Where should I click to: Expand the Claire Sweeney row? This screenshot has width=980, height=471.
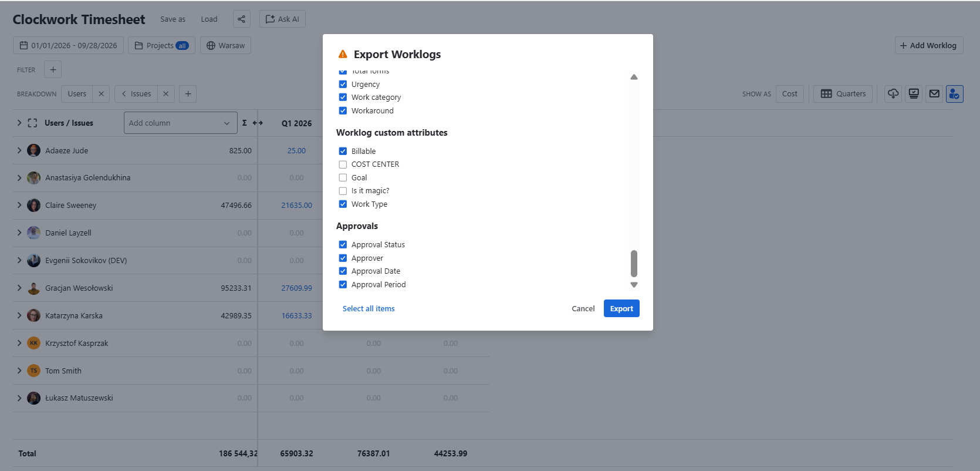point(19,205)
